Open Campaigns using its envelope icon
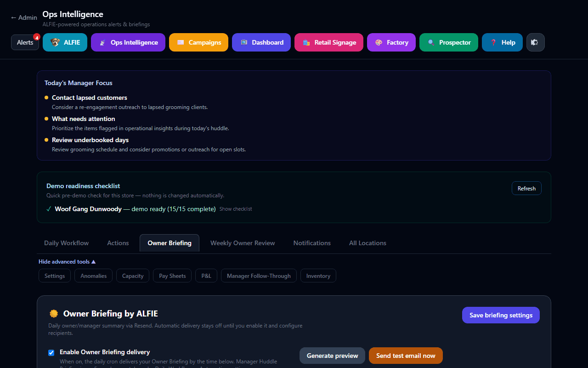 tap(181, 42)
